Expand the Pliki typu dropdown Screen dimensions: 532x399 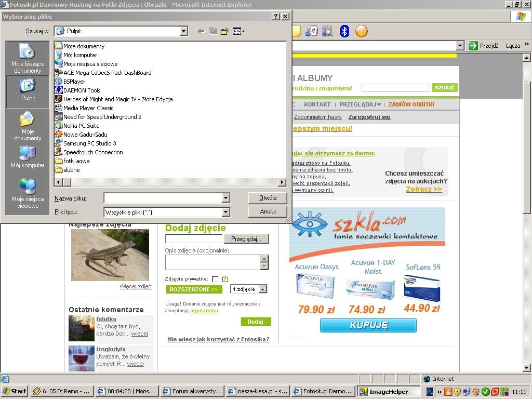tap(225, 212)
